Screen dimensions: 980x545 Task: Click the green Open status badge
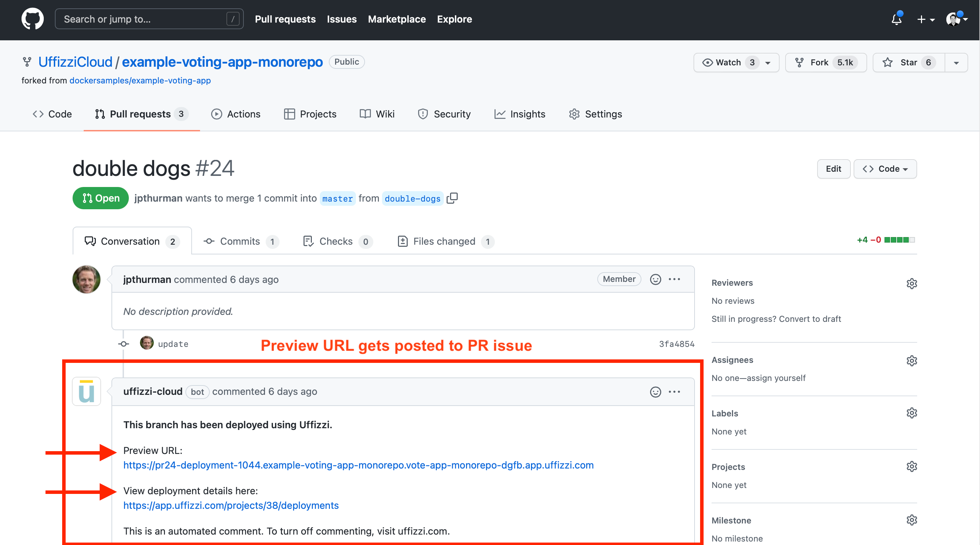tap(100, 198)
